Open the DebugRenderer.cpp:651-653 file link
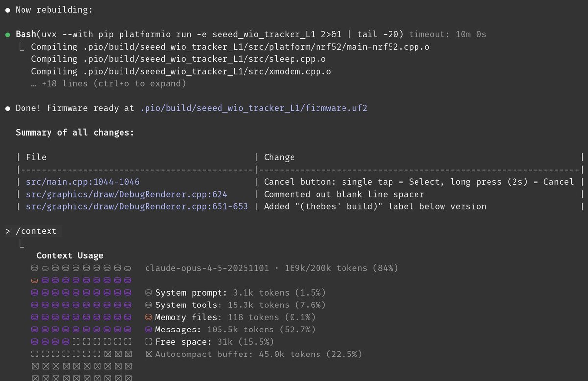The image size is (588, 381). pyautogui.click(x=137, y=206)
